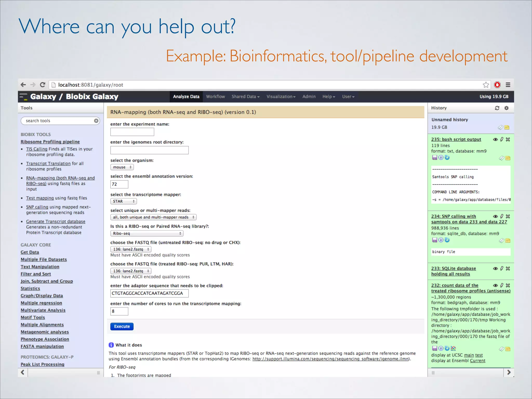Open the unique or multi-mapper reads dropdown
The image size is (532, 399).
tap(154, 217)
